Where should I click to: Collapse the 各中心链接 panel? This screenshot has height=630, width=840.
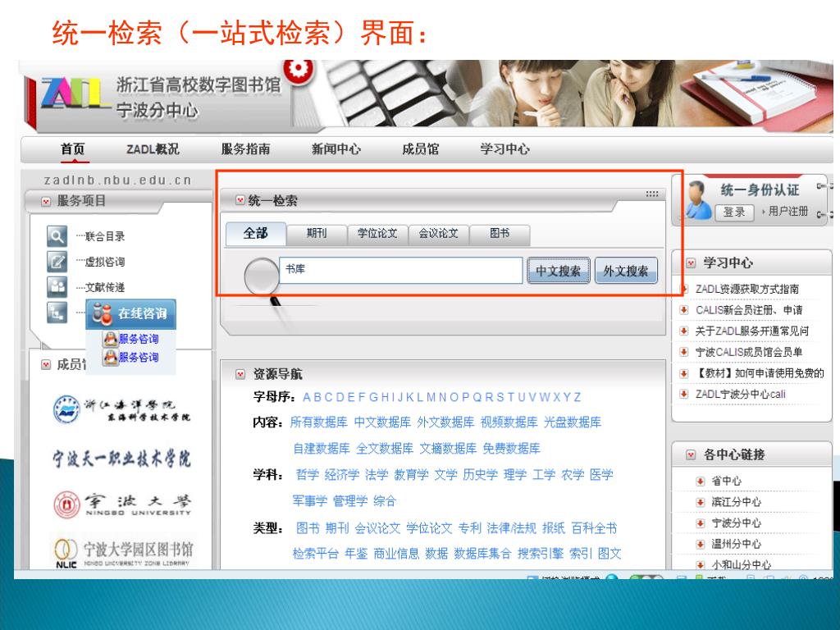[x=691, y=454]
